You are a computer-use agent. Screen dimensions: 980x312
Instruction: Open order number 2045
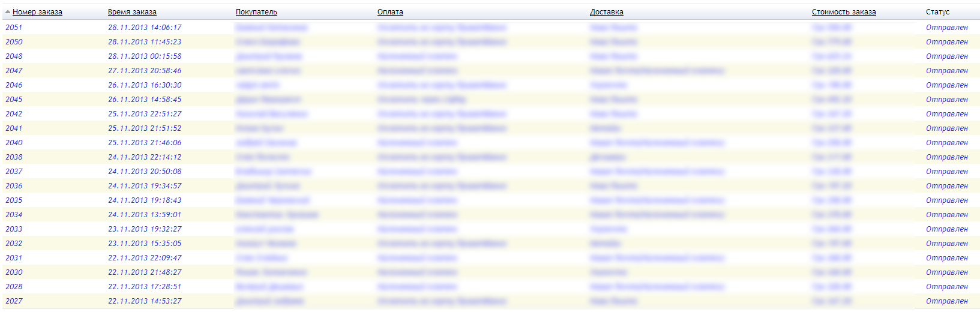click(x=14, y=100)
